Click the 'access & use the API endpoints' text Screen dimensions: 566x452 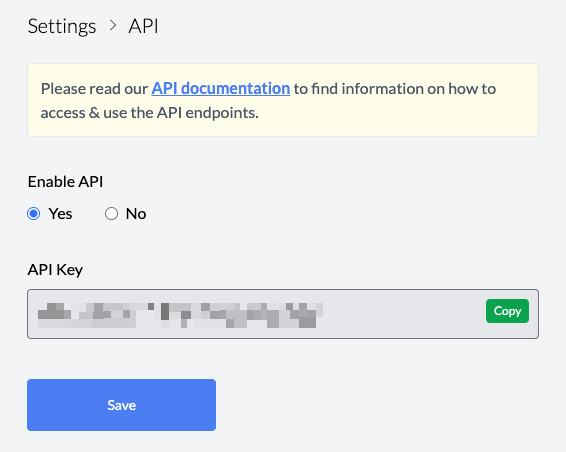click(149, 113)
